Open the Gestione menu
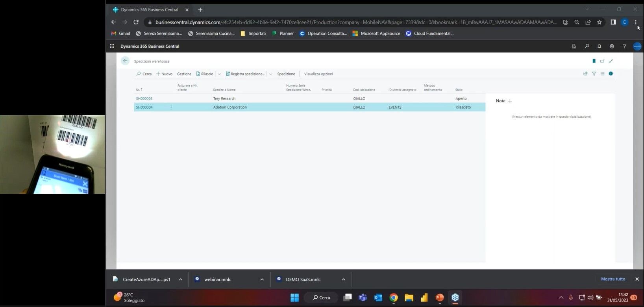 pos(184,74)
